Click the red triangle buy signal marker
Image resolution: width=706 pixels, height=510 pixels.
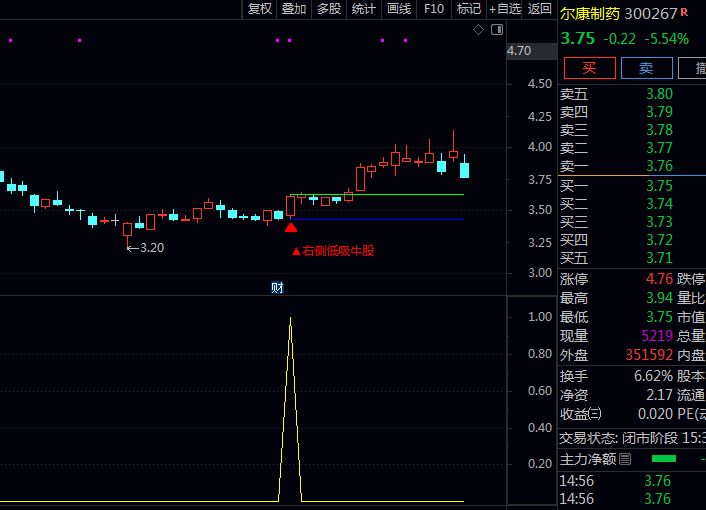pos(291,228)
